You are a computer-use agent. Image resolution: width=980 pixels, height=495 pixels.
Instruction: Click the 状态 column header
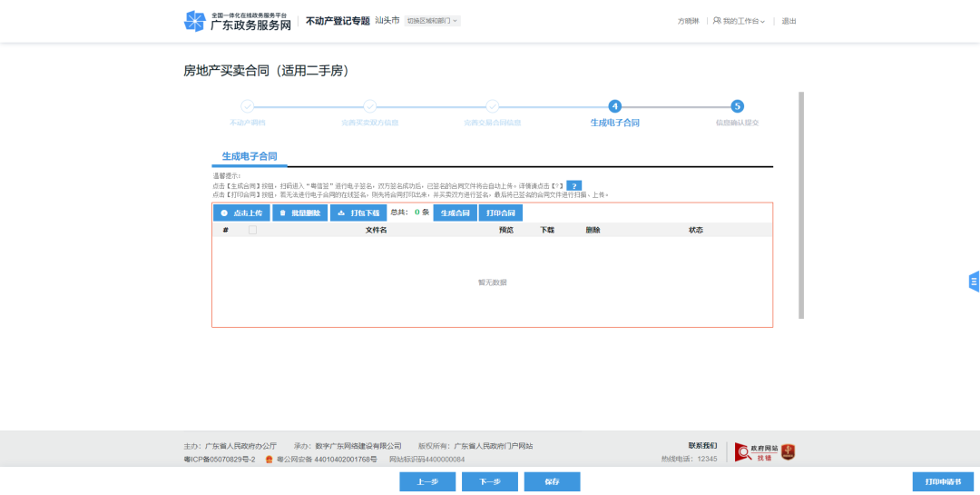[696, 230]
